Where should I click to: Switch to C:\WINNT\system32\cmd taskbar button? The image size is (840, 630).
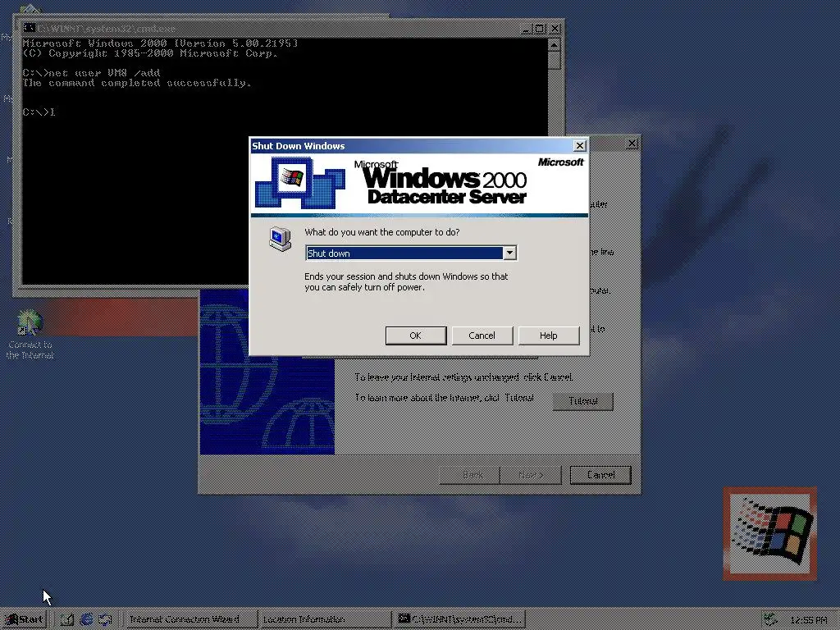(x=459, y=619)
